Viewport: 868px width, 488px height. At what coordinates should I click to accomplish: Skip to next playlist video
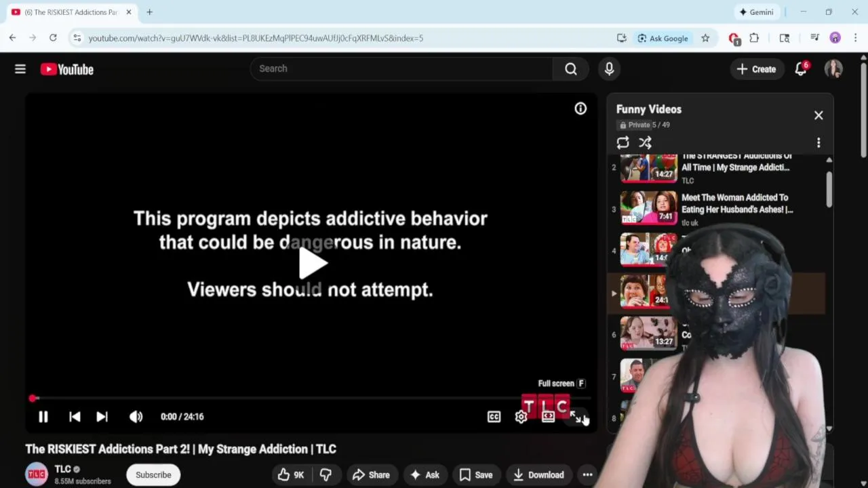click(x=102, y=417)
